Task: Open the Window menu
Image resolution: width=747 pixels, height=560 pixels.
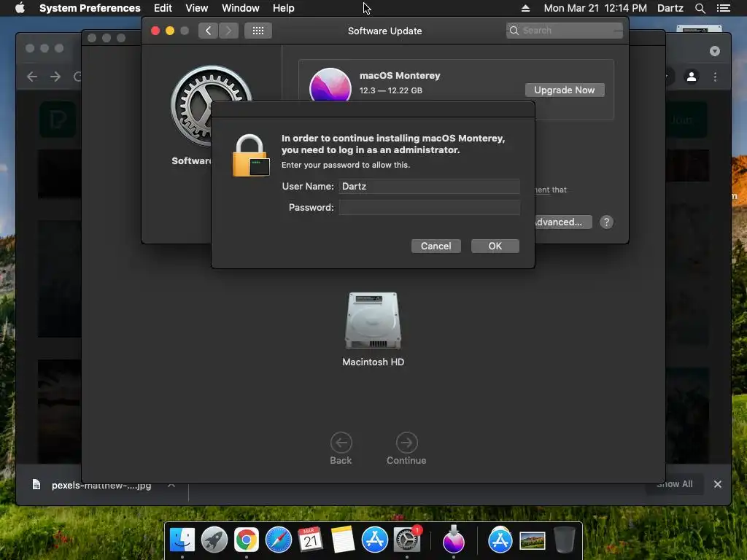Action: (x=240, y=8)
